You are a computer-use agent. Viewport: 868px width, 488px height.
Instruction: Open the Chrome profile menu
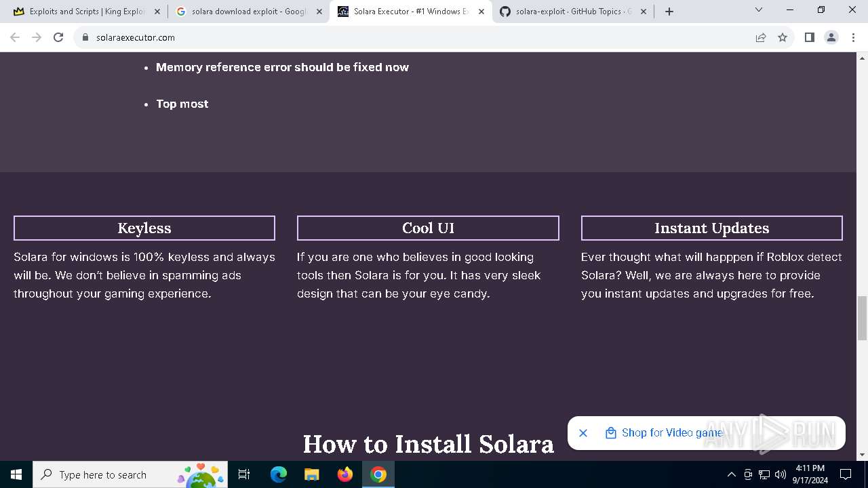pos(831,37)
